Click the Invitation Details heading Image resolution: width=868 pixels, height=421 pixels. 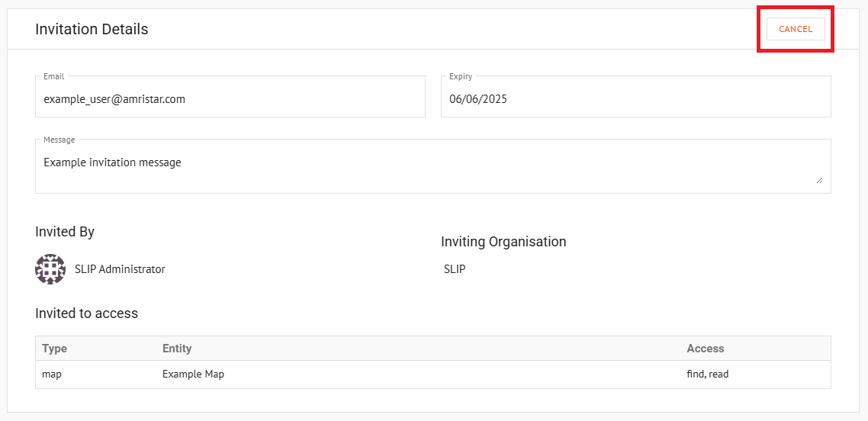tap(92, 29)
